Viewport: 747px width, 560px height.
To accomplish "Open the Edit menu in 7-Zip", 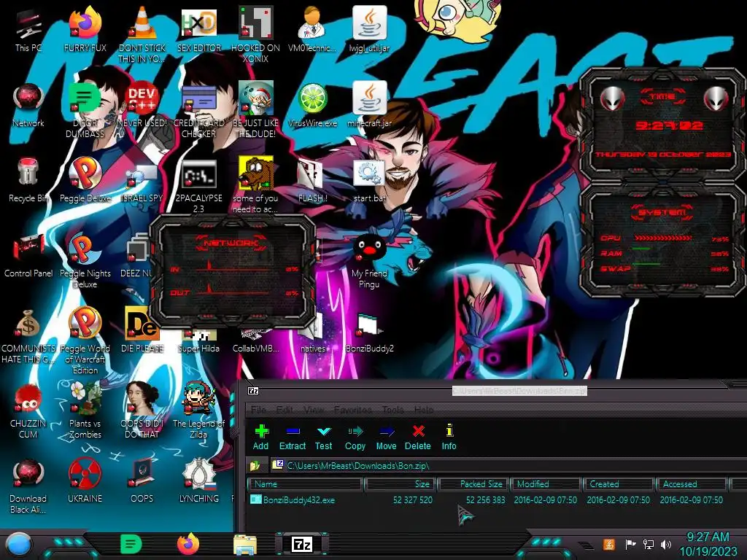I will (x=285, y=410).
